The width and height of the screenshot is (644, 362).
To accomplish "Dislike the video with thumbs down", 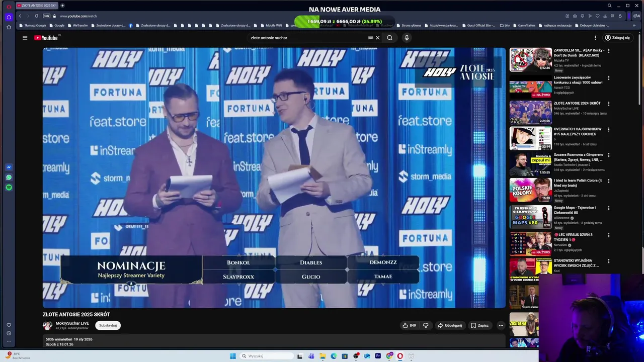I will click(426, 325).
